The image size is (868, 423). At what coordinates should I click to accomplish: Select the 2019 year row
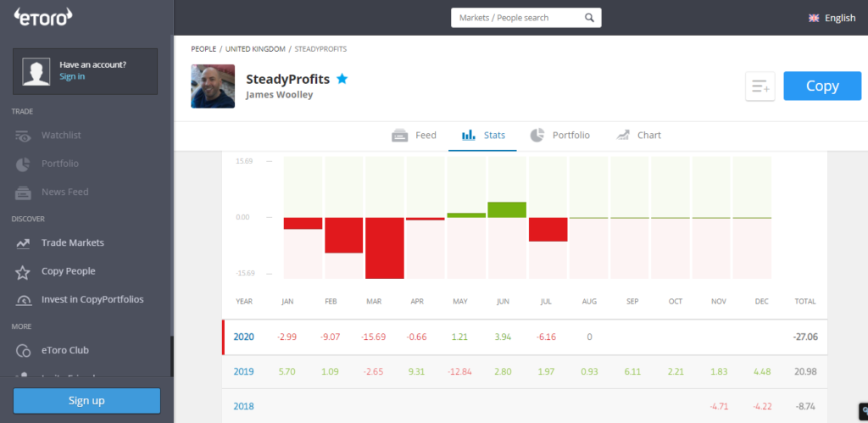525,371
